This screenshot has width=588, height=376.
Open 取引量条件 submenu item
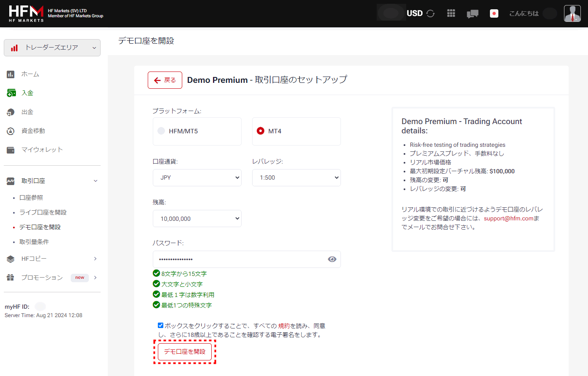pyautogui.click(x=34, y=242)
